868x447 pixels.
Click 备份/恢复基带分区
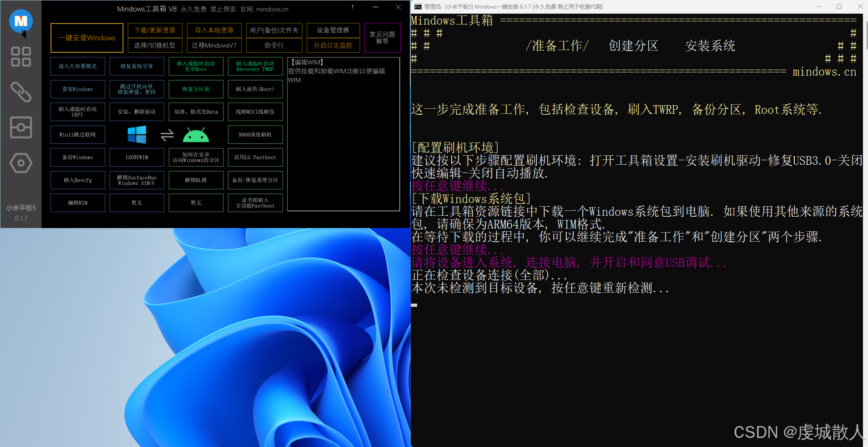coord(255,180)
